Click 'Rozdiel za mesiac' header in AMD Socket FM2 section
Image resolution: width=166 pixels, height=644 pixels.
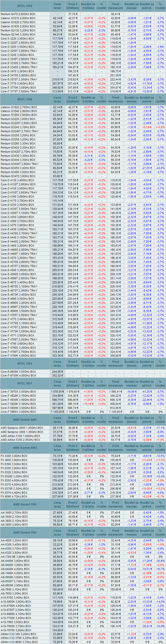click(x=131, y=532)
